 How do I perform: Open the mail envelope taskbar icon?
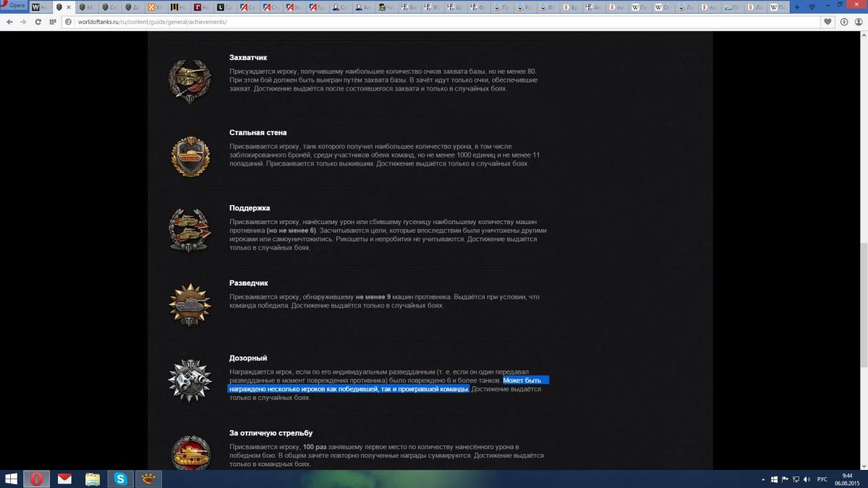65,479
